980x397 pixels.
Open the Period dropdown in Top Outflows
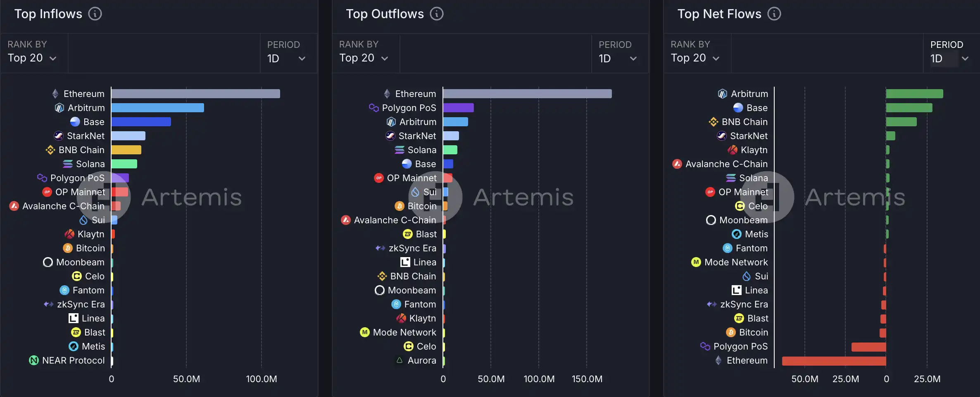[618, 59]
